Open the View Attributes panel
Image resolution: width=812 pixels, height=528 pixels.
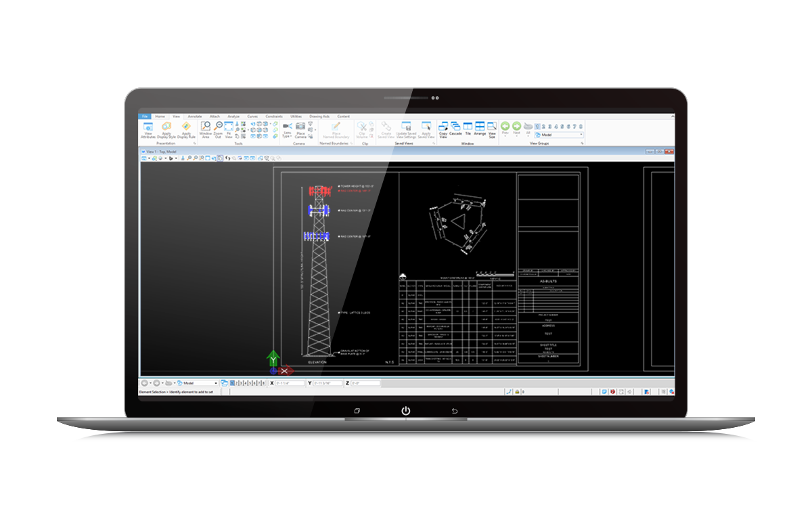(148, 130)
